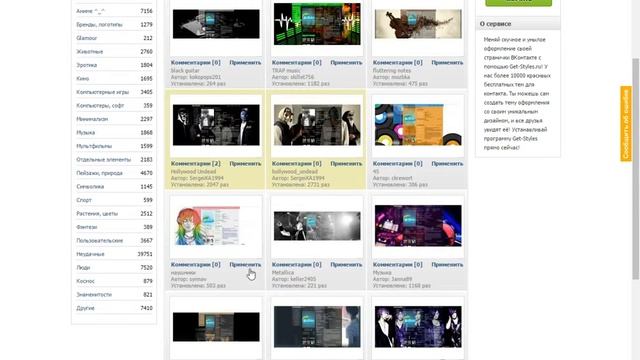Open the 45 vinyl records theme thumbnail
The image size is (640, 360).
pos(418,125)
